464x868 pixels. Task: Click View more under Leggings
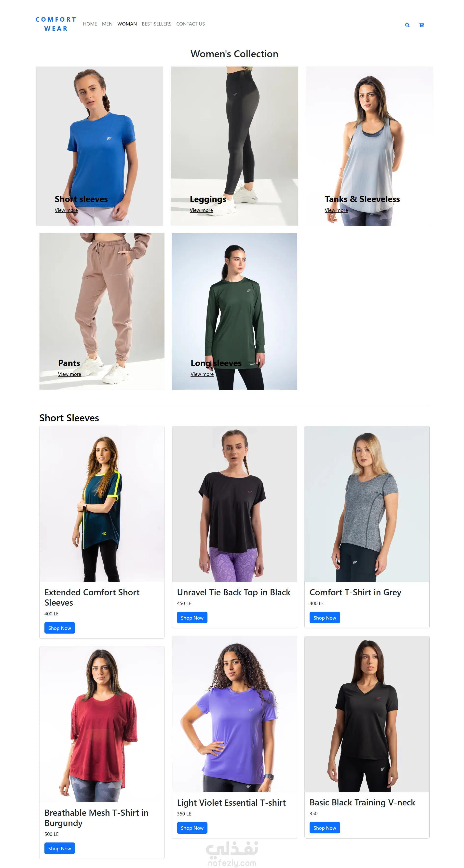pyautogui.click(x=201, y=210)
